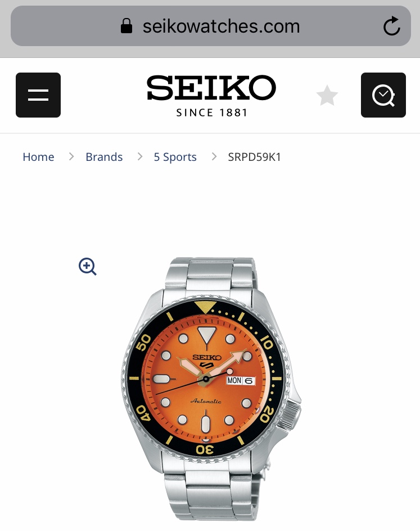Go to Home breadcrumb link
This screenshot has height=531, width=420.
pos(38,157)
